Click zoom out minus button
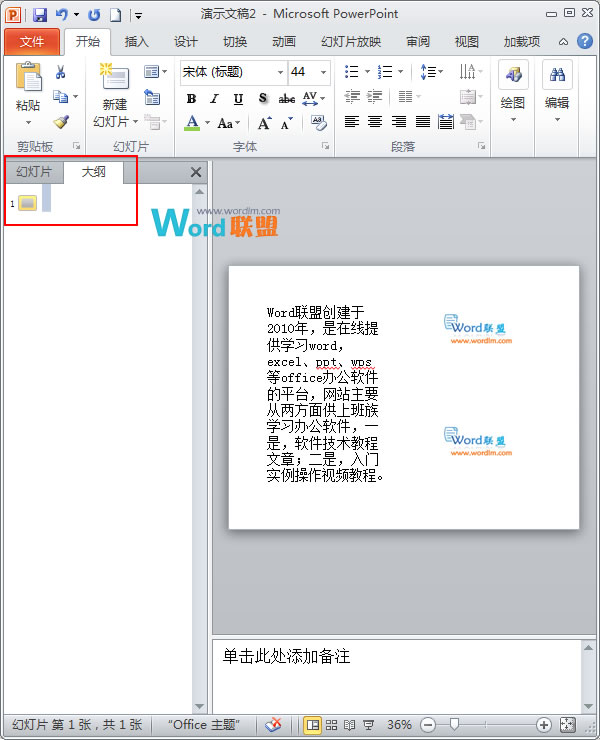This screenshot has width=600, height=740. pyautogui.click(x=428, y=724)
